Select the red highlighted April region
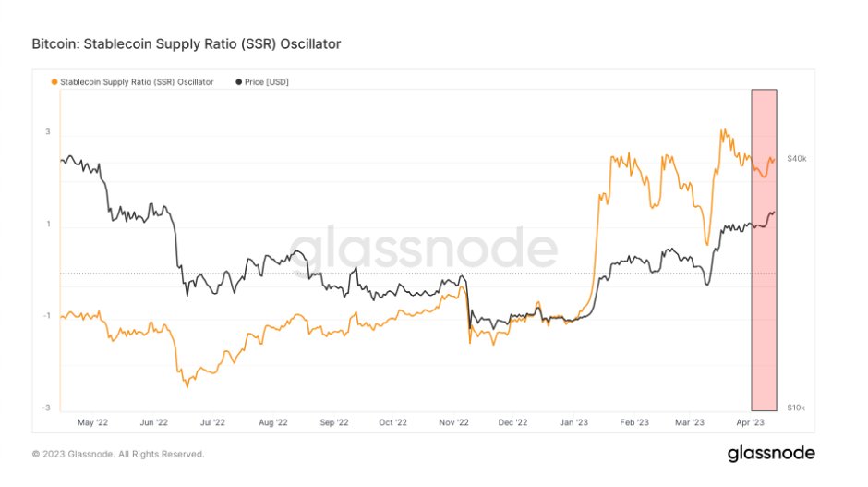Screen dimensions: 868x487 764,250
